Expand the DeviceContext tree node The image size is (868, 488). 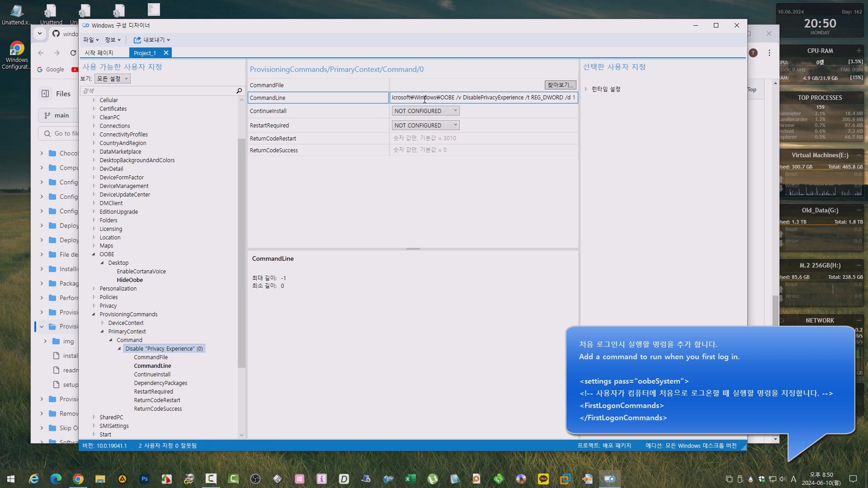point(103,323)
